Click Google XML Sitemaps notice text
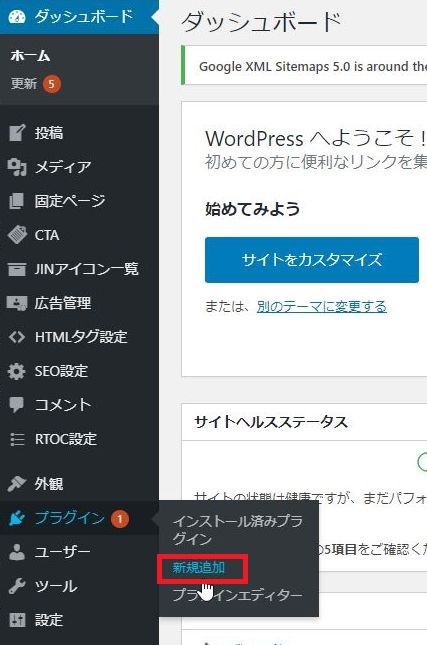 [x=313, y=66]
